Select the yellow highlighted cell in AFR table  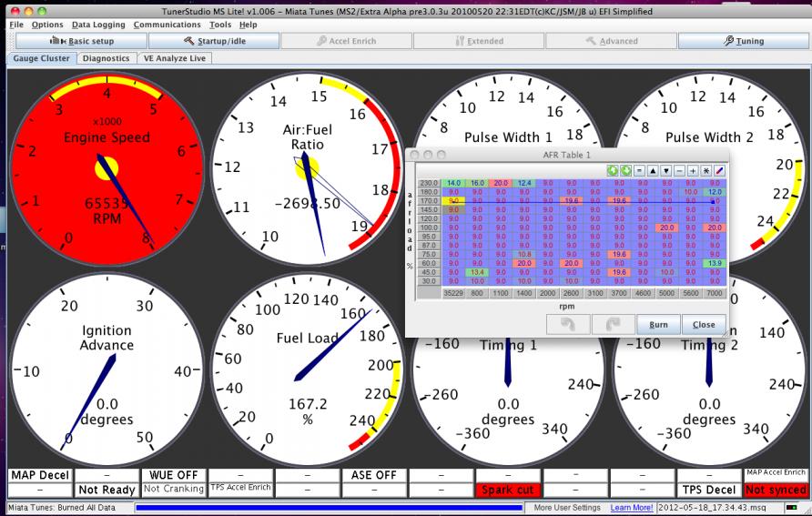(x=453, y=200)
